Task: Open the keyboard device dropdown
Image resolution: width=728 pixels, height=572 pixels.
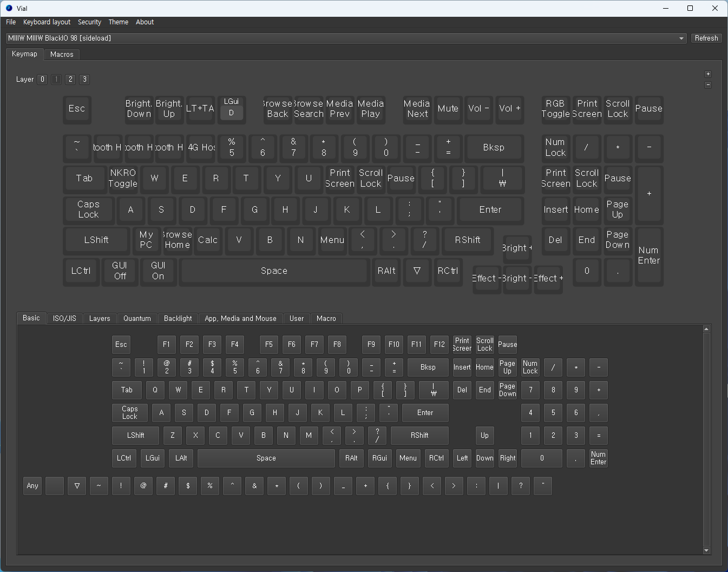Action: click(x=681, y=38)
